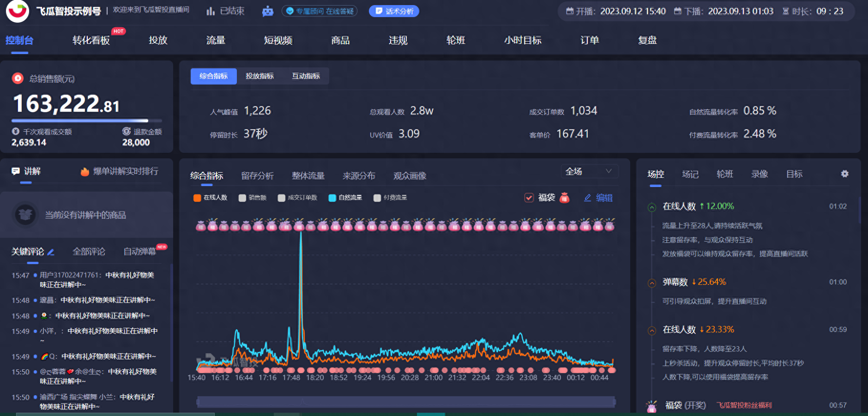The width and height of the screenshot is (868, 416).
Task: Open settings gear in 场控 panel
Action: 844,174
